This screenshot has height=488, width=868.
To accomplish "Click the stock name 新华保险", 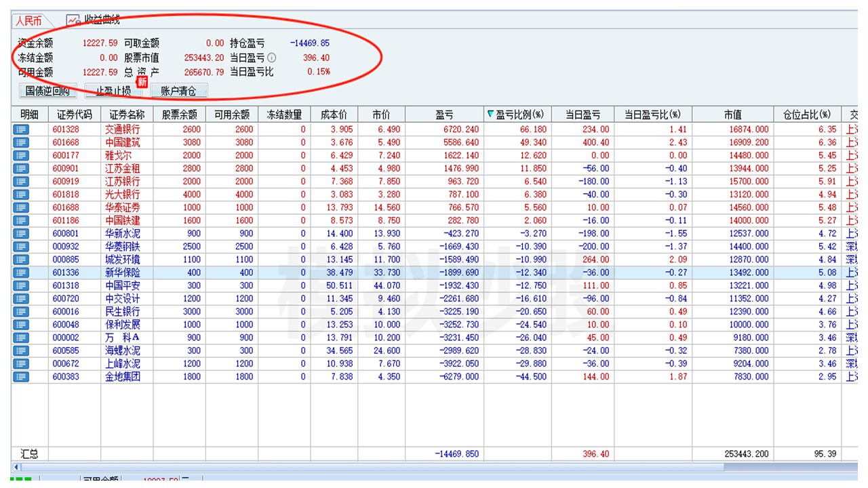I will tap(123, 272).
